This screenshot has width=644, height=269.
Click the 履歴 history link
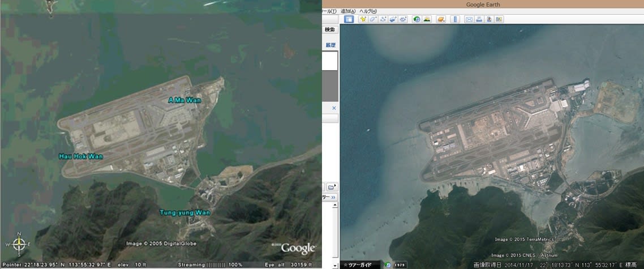tap(331, 45)
